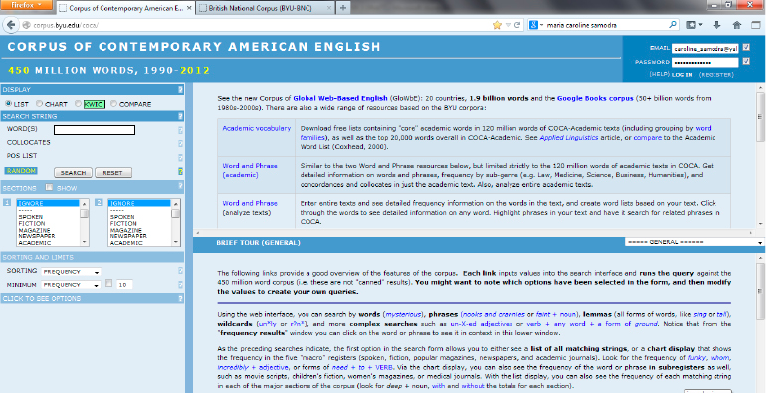Go to Firefox home icon
766x393 pixels.
pos(737,25)
